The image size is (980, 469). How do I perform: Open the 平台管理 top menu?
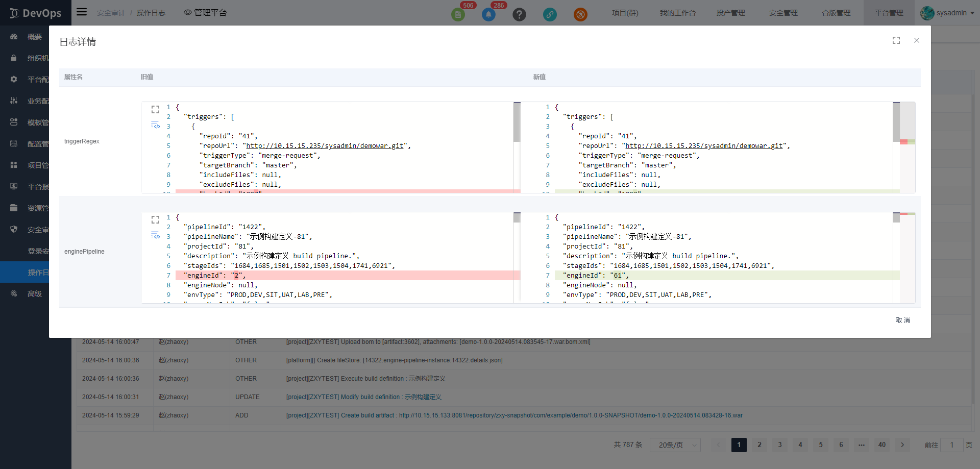point(889,13)
